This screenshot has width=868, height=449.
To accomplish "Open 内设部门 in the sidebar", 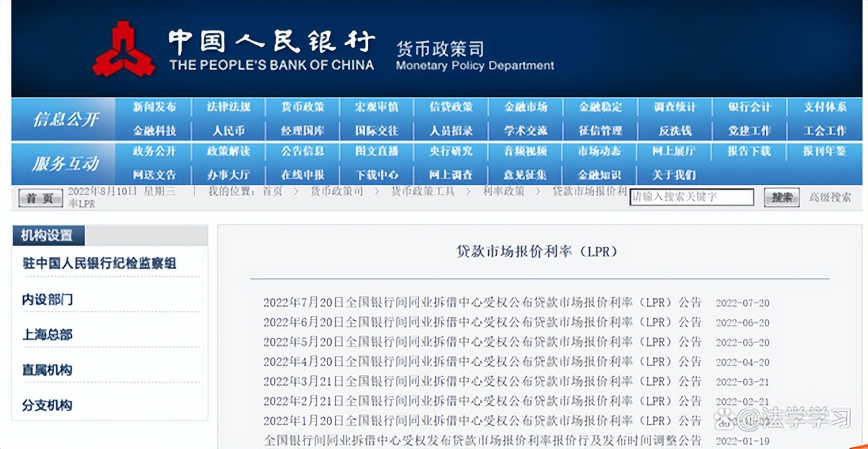I will point(47,298).
